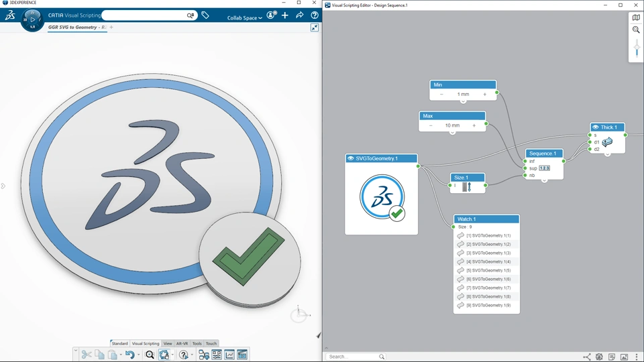Switch to the Visual Scripting tab
644x362 pixels.
(x=146, y=343)
